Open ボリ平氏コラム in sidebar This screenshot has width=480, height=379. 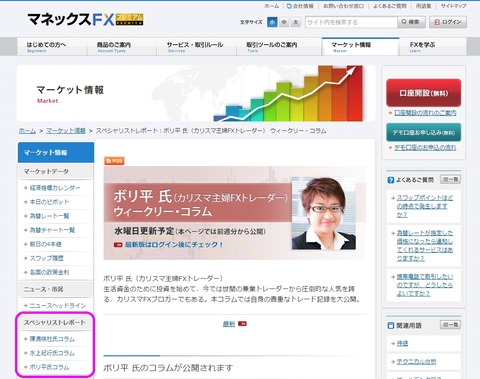49,367
